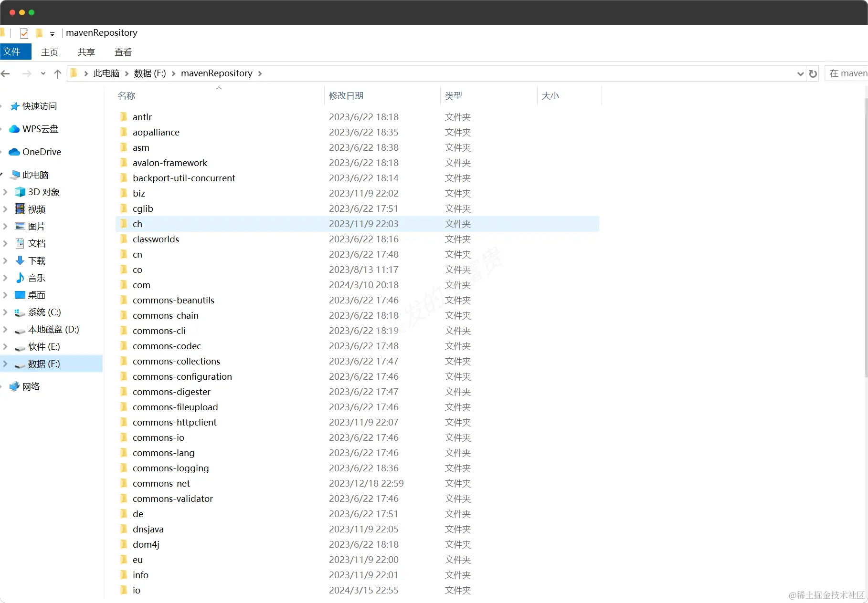
Task: Click the Quick Access star icon
Action: [x=15, y=106]
